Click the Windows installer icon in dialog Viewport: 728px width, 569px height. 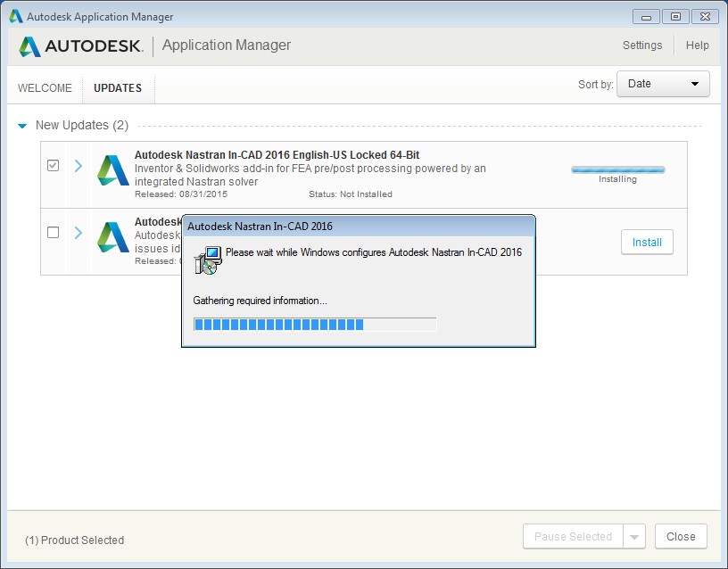point(208,260)
